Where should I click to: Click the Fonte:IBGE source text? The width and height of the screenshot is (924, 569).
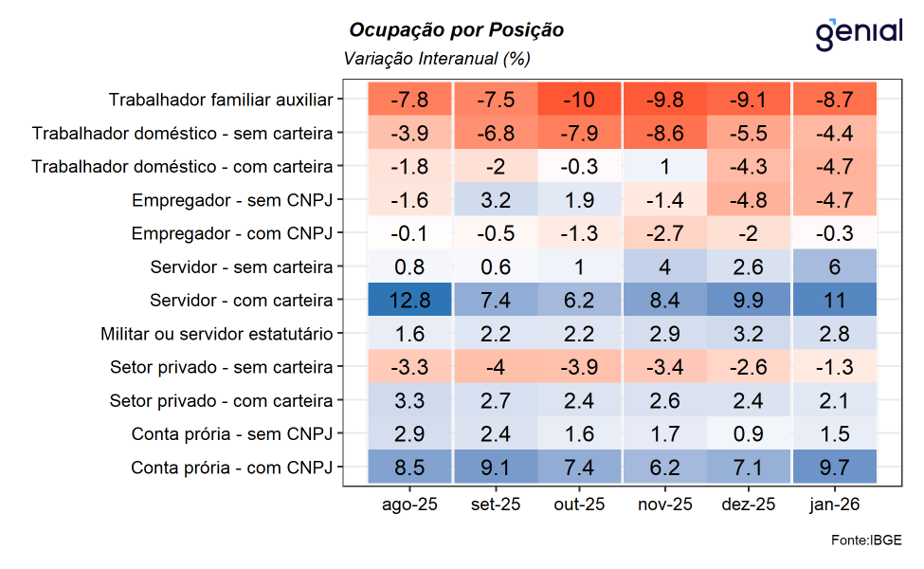coord(866,540)
